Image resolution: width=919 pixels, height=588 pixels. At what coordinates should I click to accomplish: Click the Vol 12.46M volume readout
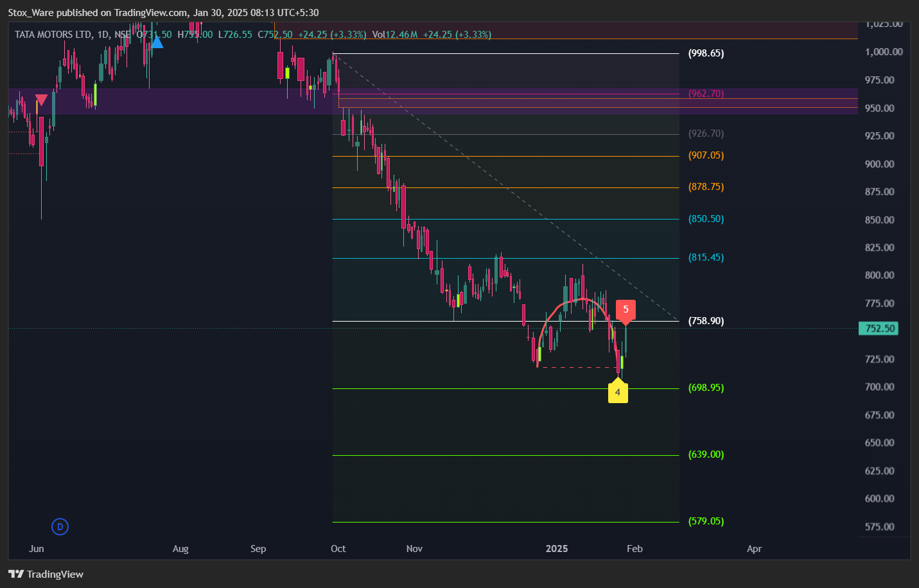[395, 35]
